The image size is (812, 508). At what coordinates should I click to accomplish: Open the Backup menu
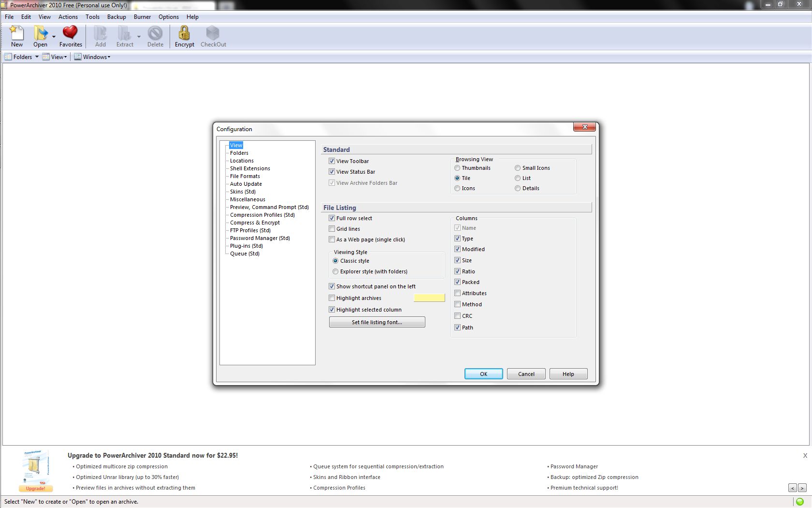116,17
